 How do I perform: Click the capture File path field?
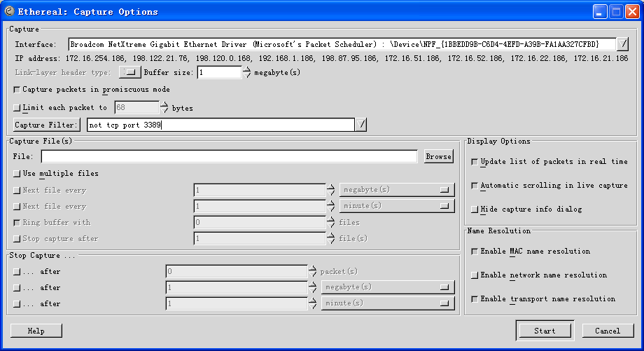[229, 156]
